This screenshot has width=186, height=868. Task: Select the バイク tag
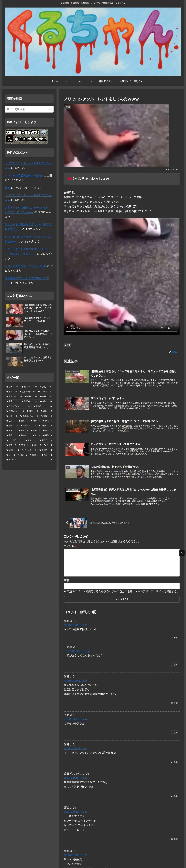click(47, 455)
